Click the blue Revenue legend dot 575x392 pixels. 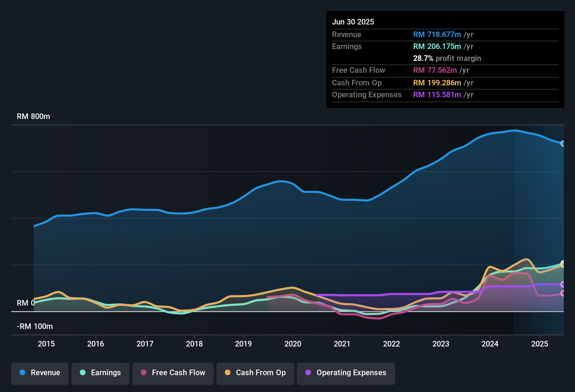point(22,372)
